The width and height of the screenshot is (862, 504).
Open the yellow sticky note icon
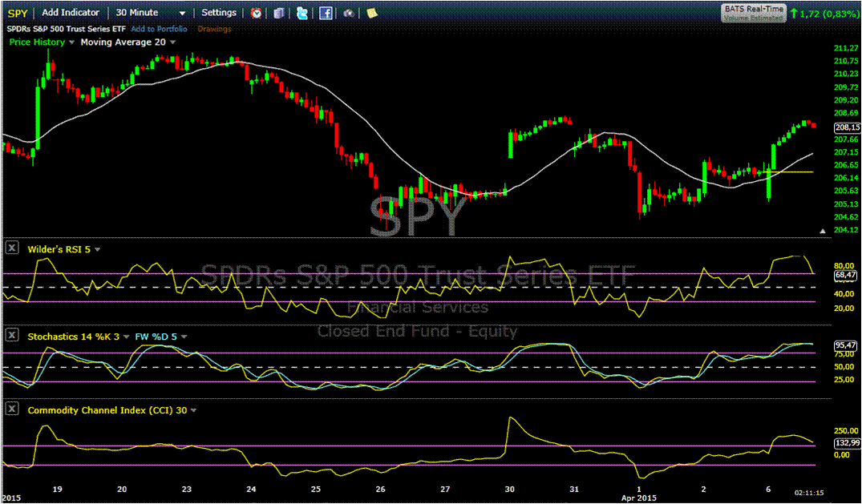pyautogui.click(x=372, y=13)
